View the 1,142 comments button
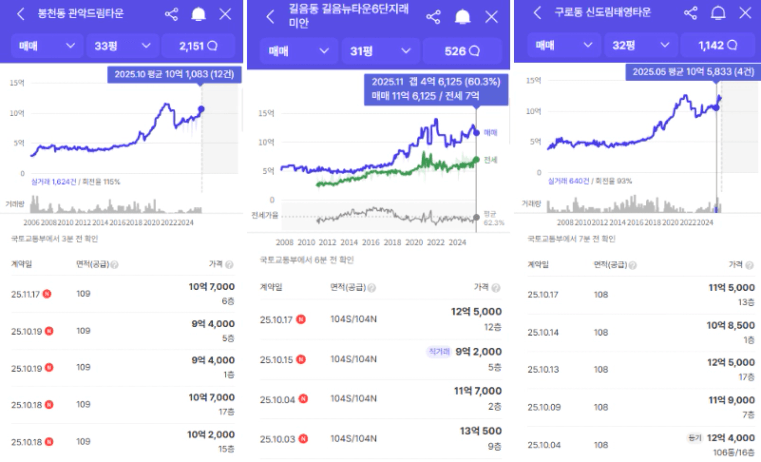 (x=717, y=45)
